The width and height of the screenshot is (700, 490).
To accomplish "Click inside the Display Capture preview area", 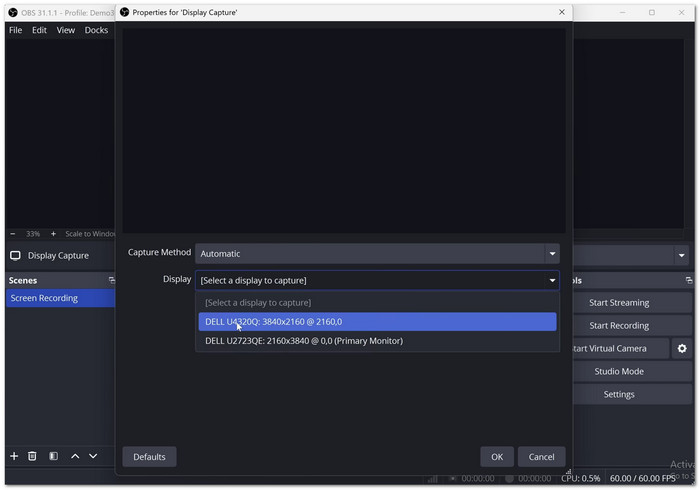I will tap(344, 130).
